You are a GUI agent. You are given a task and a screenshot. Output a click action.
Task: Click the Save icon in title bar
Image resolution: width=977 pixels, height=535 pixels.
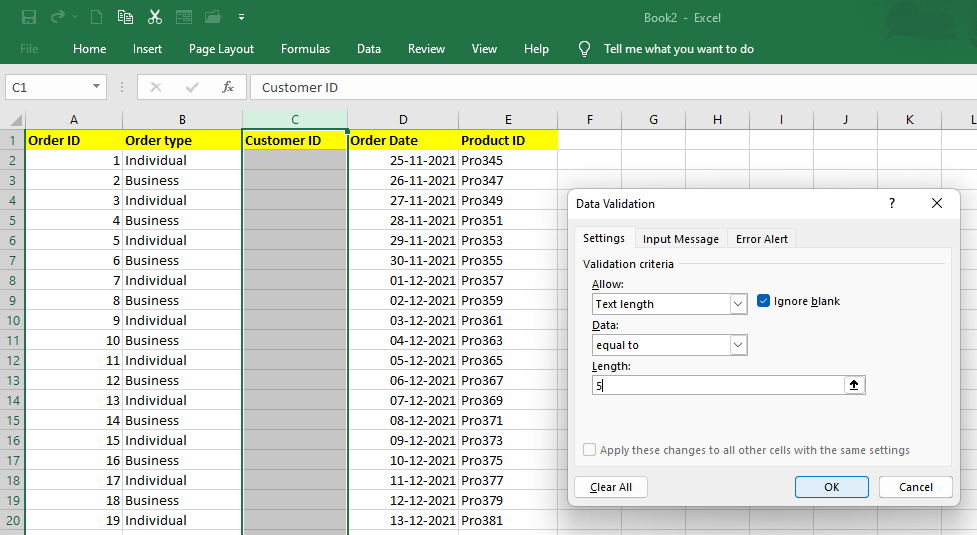(29, 17)
